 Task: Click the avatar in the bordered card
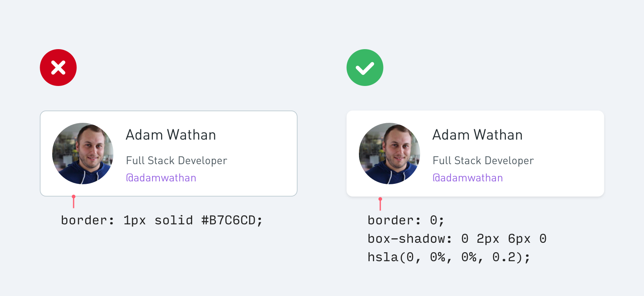click(x=83, y=154)
